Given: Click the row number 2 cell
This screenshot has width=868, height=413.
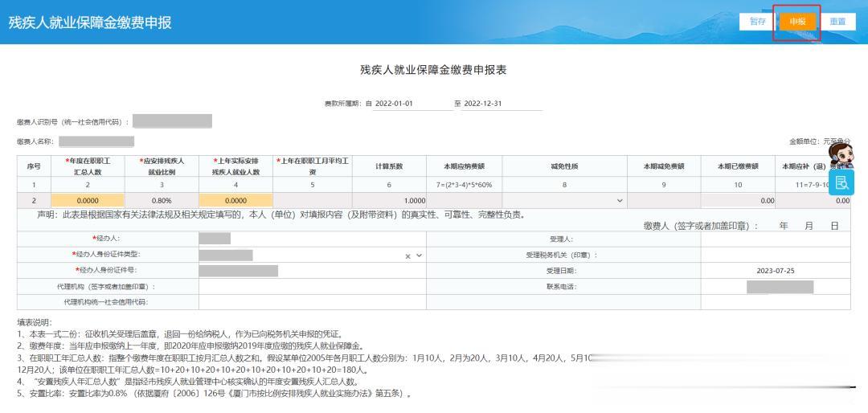Looking at the screenshot, I should pyautogui.click(x=34, y=201).
